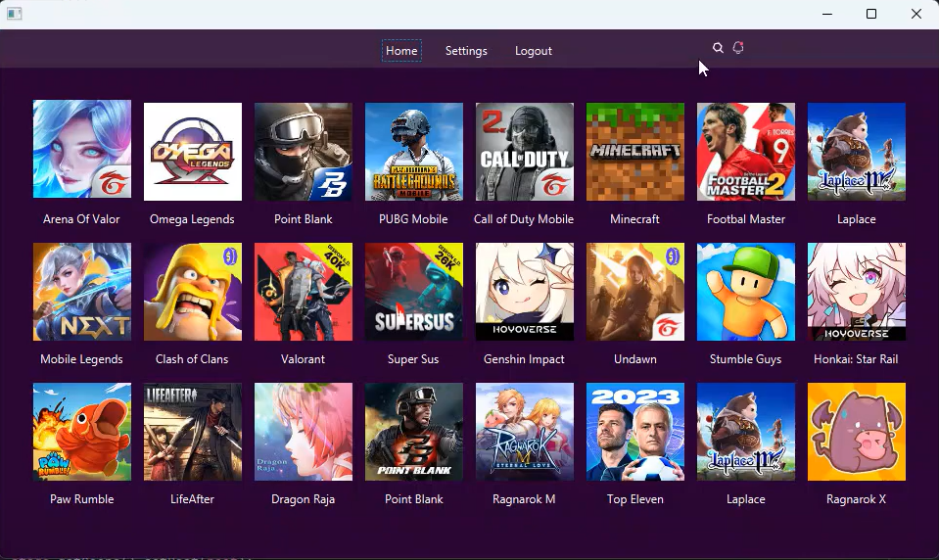Click the 'Paw Rumble' label

82,499
